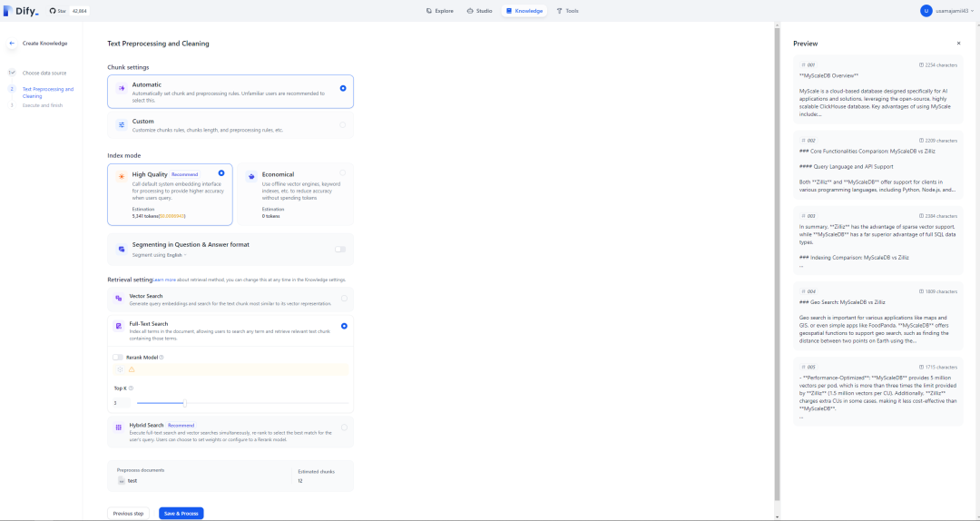Click the Dify logo in the header

[25, 11]
